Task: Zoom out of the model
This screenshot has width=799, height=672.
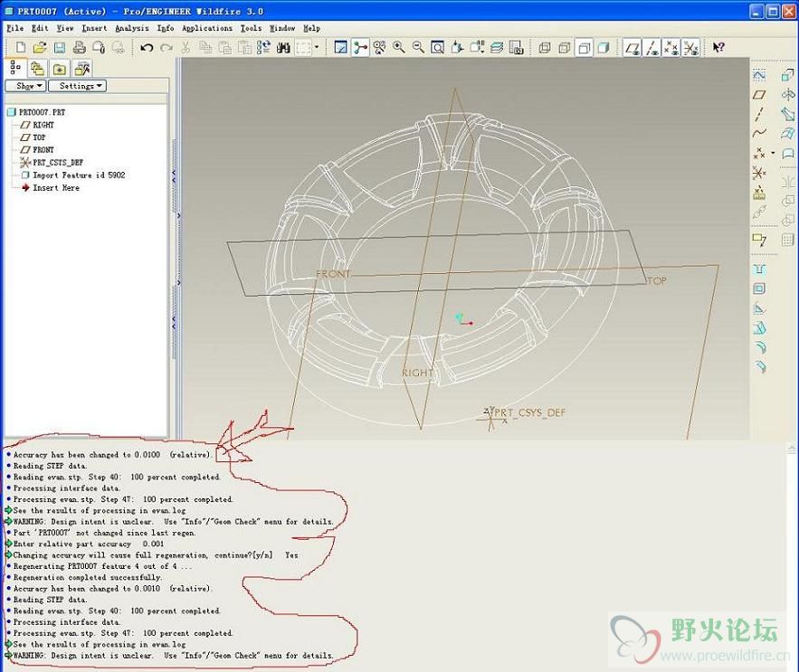Action: pos(418,47)
